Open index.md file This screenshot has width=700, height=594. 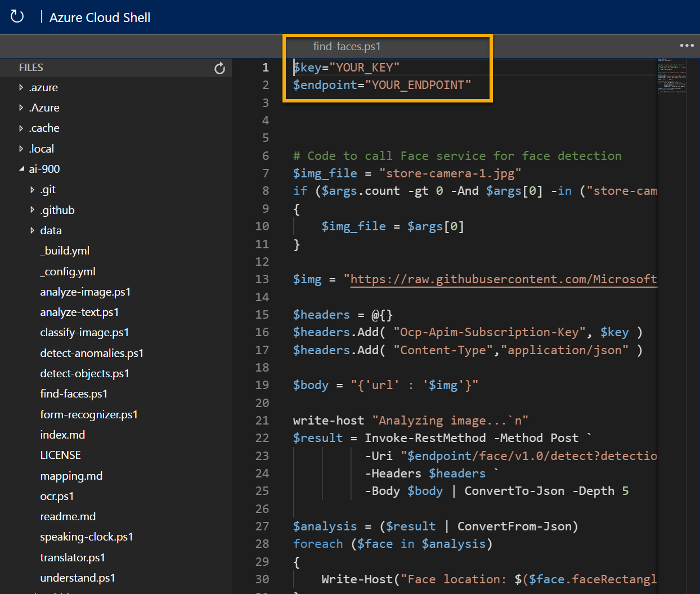62,435
